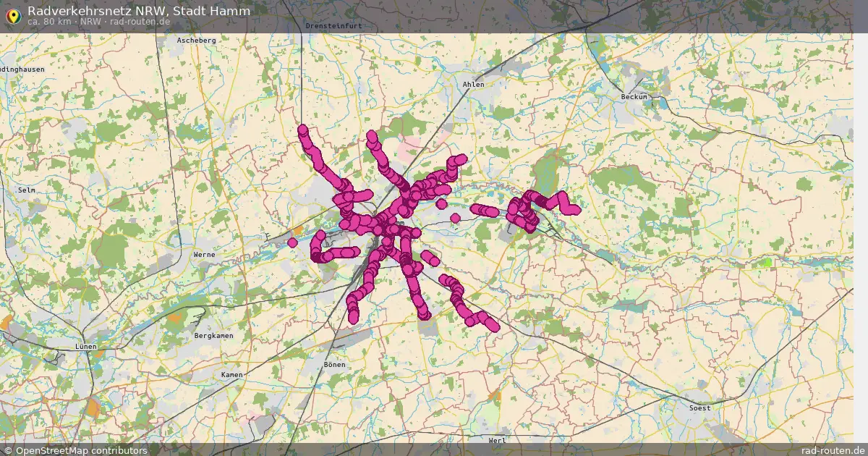Image resolution: width=868 pixels, height=456 pixels.
Task: Click the isolated route marker west of Hamm
Action: (292, 242)
